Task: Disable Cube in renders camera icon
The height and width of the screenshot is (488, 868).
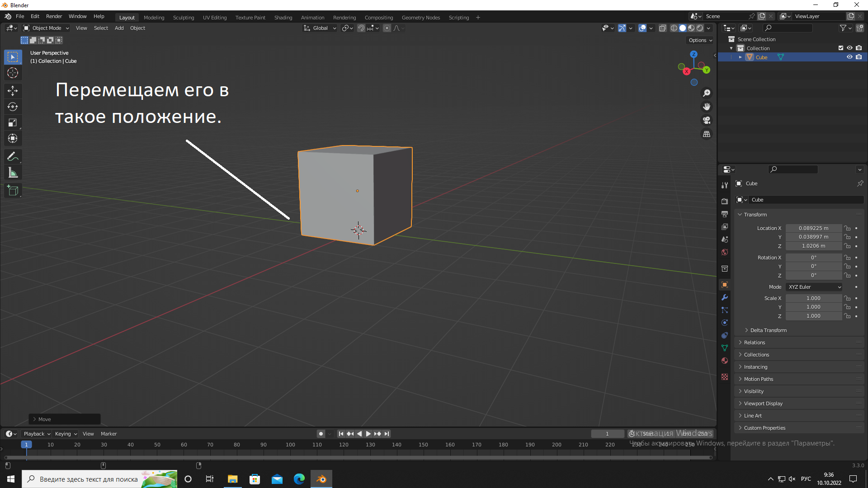Action: click(859, 57)
